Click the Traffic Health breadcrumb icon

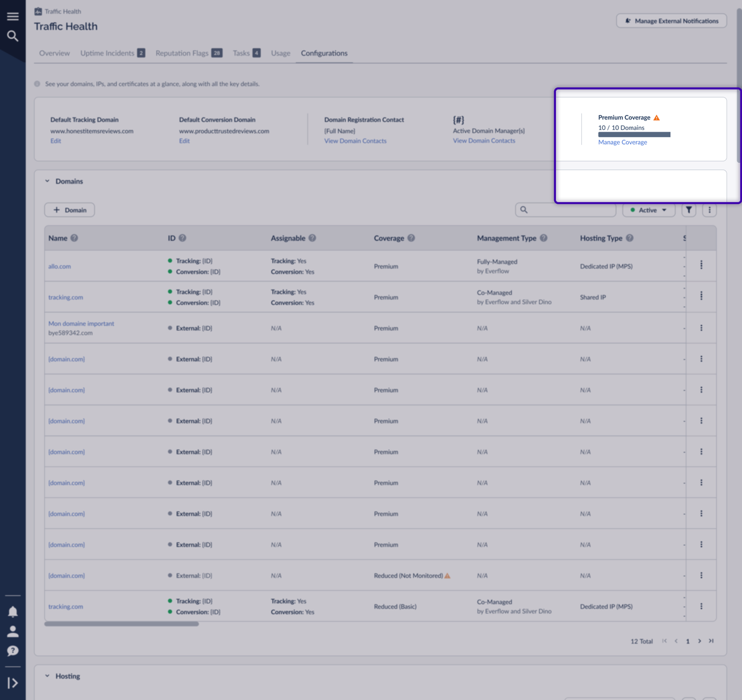pyautogui.click(x=38, y=11)
